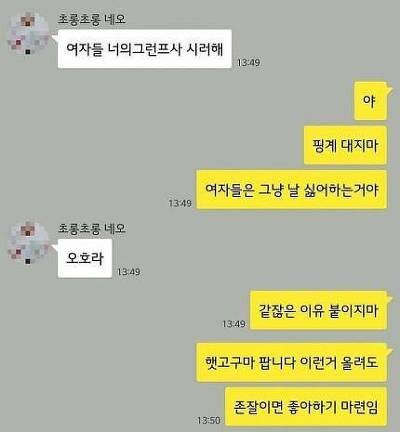Select message 여자들은 그냥 날 싫어하는거야
This screenshot has width=400, height=432.
(292, 190)
